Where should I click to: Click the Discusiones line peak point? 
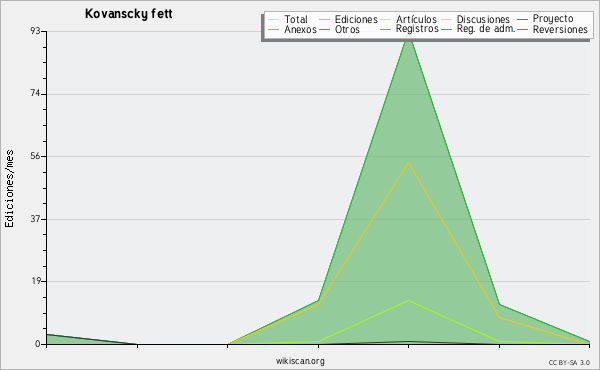tap(409, 162)
